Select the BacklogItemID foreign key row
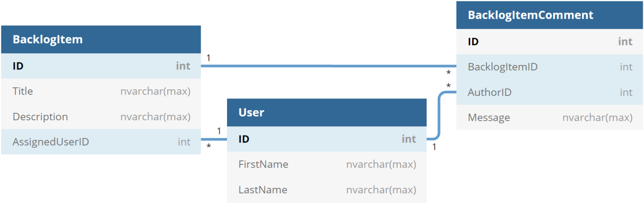This screenshot has height=203, width=644. (x=550, y=67)
